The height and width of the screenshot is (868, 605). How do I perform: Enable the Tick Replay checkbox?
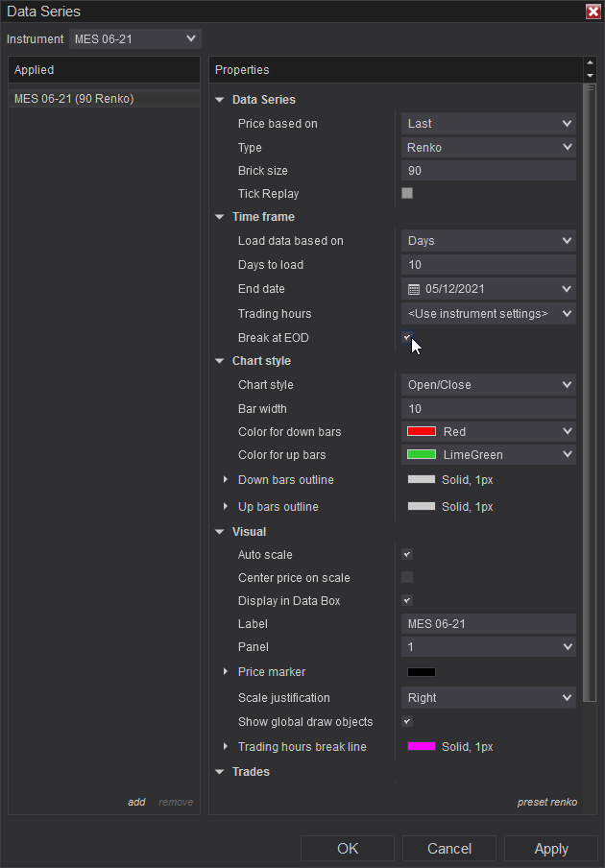[407, 193]
